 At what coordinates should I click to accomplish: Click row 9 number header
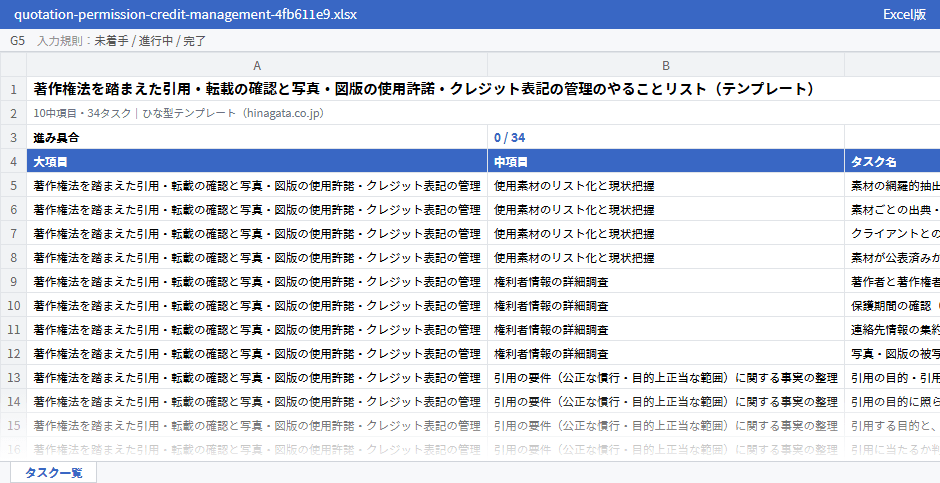(x=13, y=281)
